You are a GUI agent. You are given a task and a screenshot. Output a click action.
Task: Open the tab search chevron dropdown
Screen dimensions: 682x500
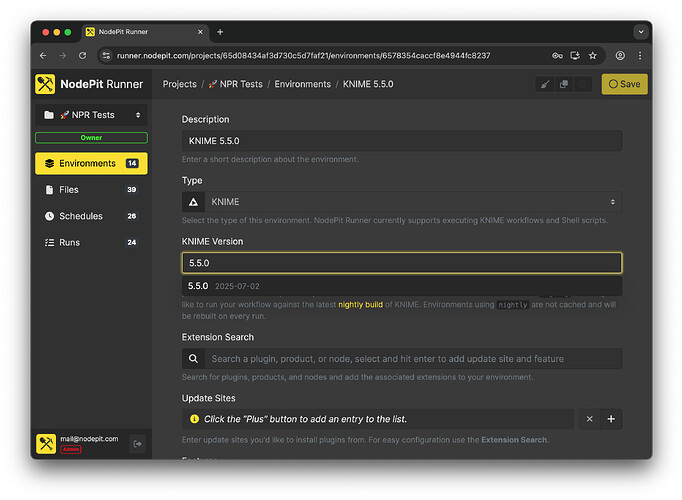pyautogui.click(x=641, y=32)
